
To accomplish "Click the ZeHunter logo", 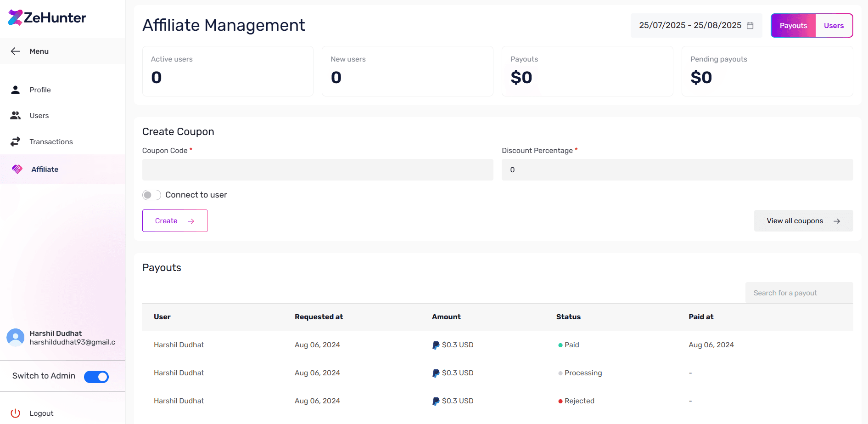I will coord(47,18).
